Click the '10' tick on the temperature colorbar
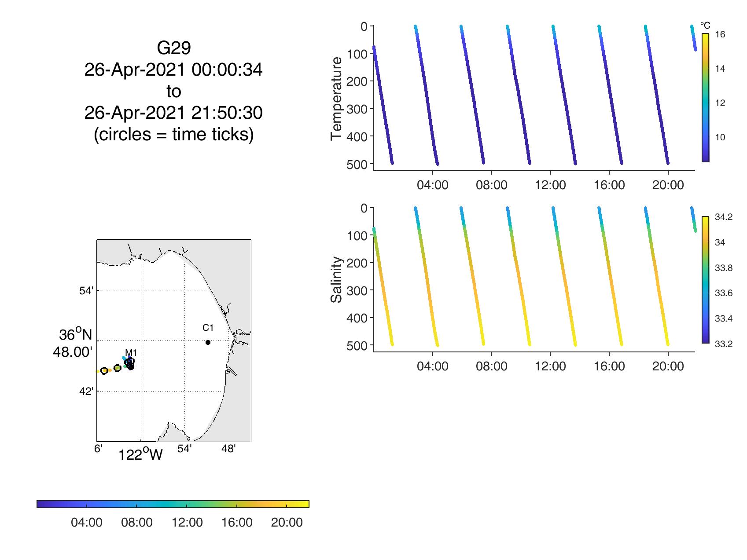This screenshot has width=747, height=560. click(x=720, y=137)
